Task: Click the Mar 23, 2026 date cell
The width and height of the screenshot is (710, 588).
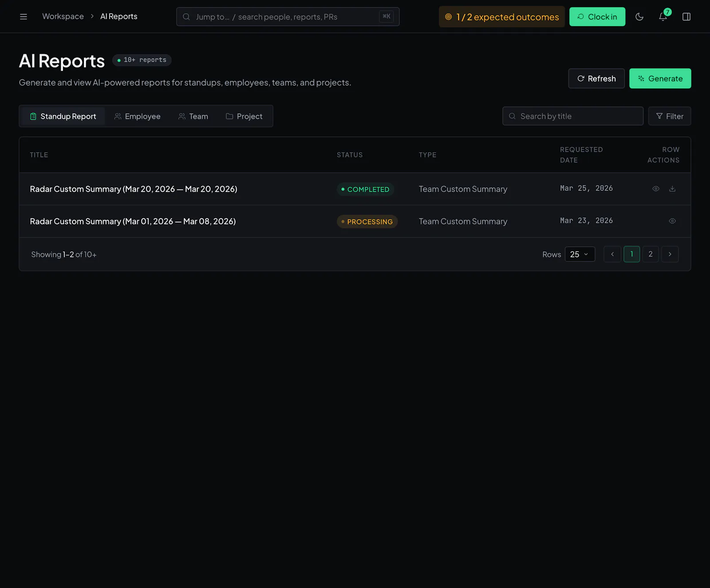Action: 586,221
